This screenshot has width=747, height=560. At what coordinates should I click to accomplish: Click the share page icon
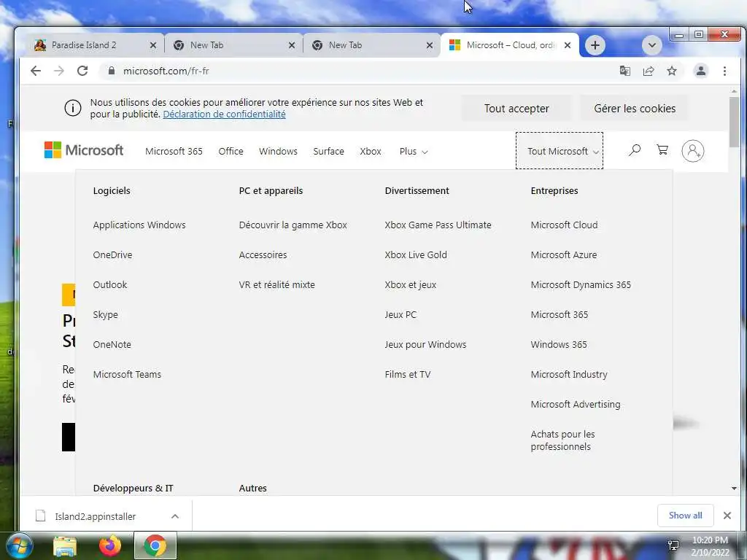(x=649, y=71)
